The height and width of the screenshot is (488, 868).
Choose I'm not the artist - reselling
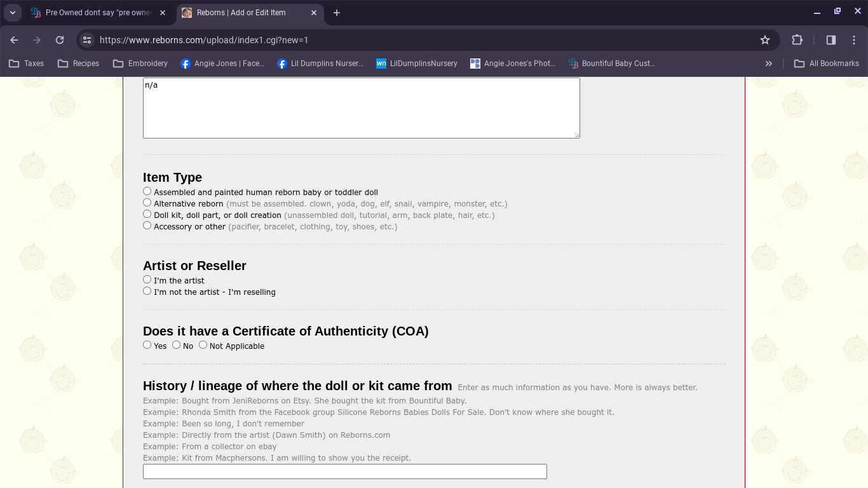coord(147,291)
